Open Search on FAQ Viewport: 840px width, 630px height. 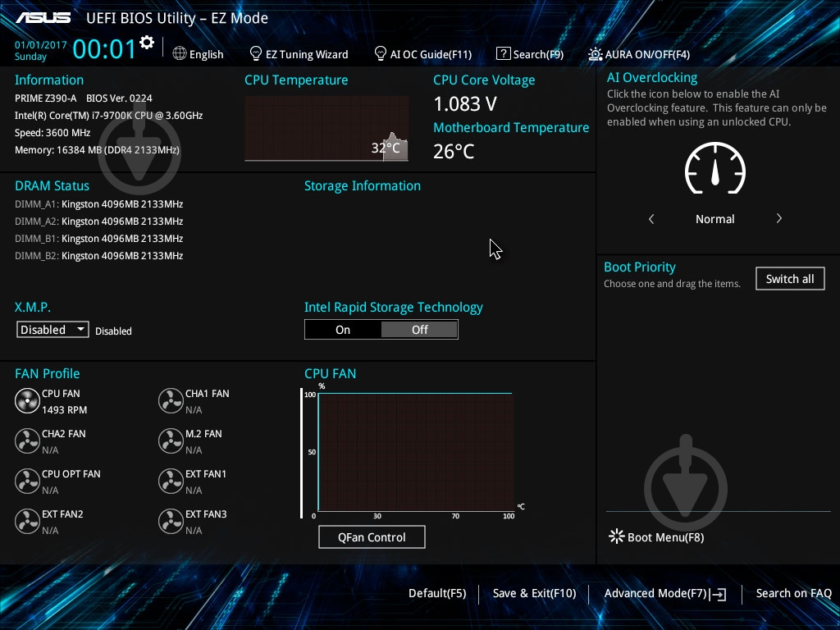(x=793, y=593)
